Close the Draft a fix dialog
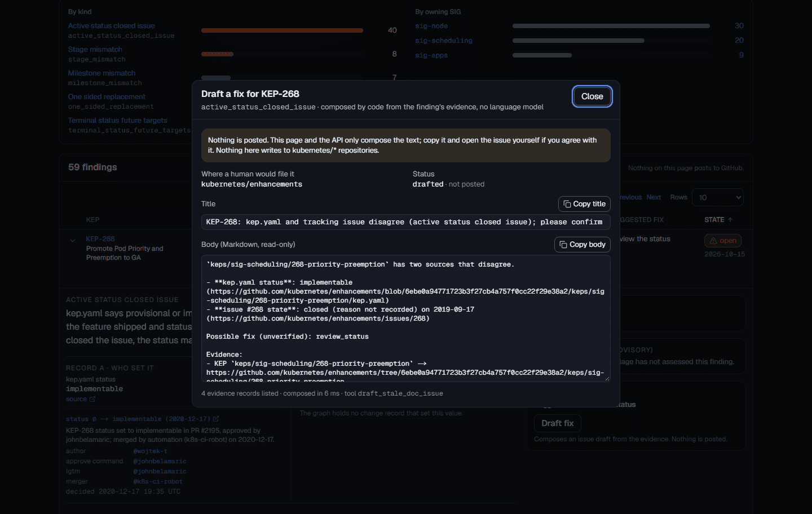This screenshot has width=812, height=514. pos(592,96)
